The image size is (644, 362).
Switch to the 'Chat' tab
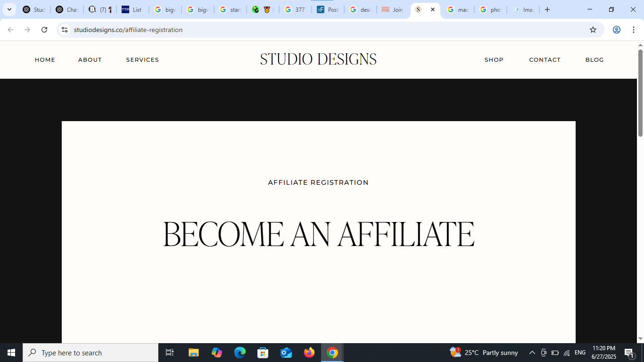66,9
